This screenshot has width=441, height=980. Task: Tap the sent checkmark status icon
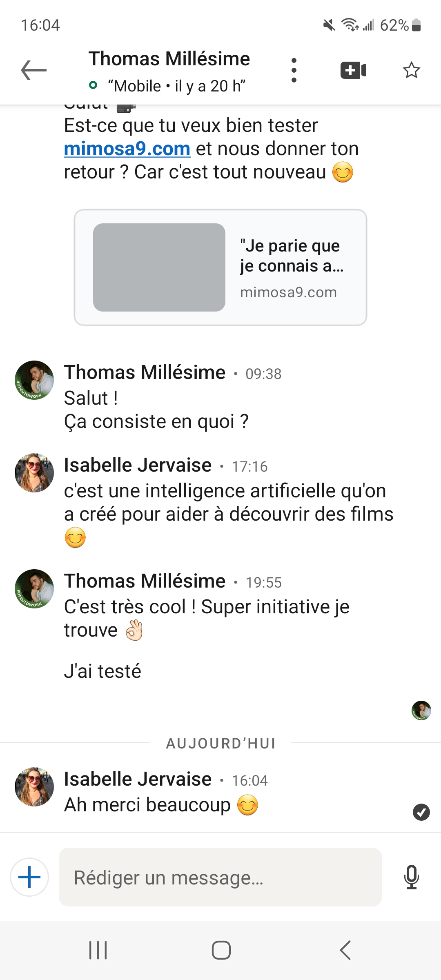pos(421,812)
